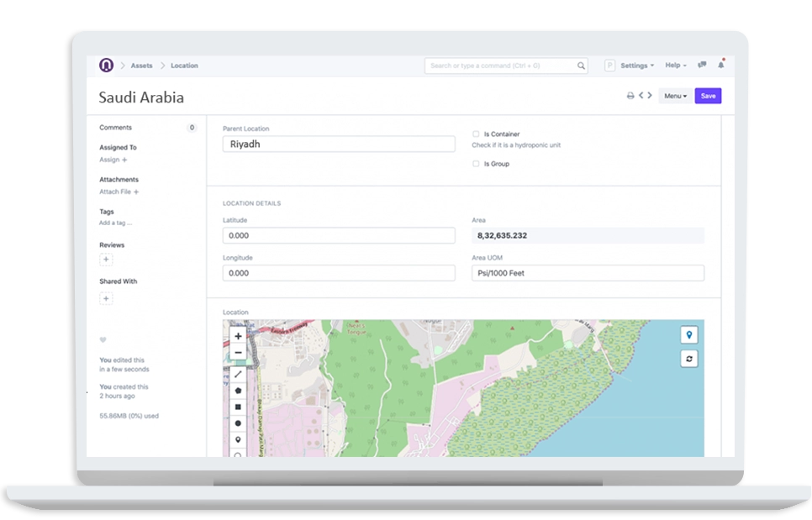Screen dimensions: 812x520
Task: Go to Assets breadcrumb
Action: click(x=141, y=66)
